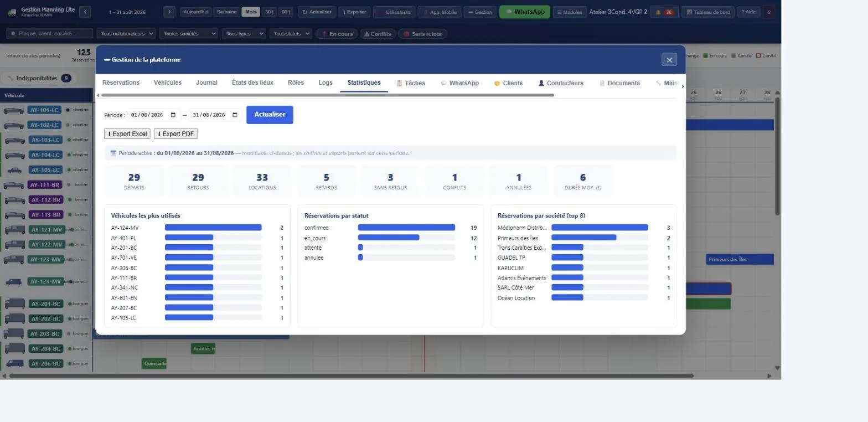Go to previous month with left chevron
The image size is (868, 422).
point(85,12)
